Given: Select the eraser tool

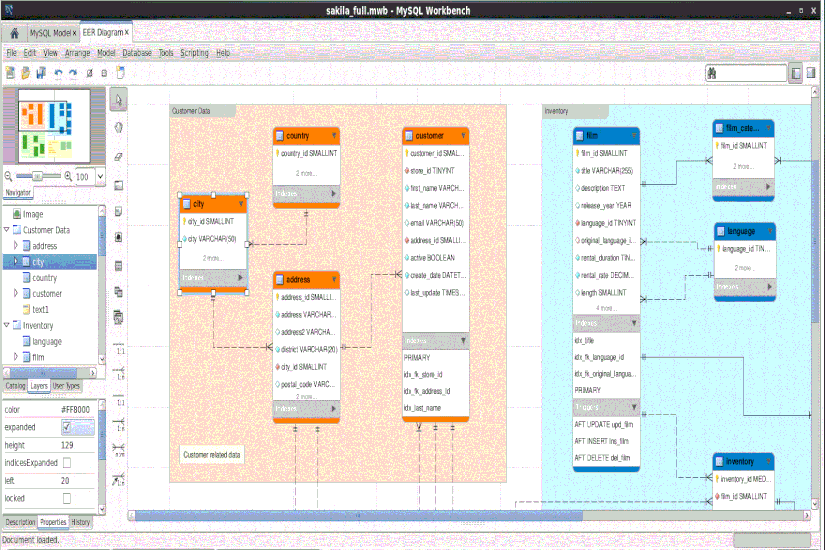Looking at the screenshot, I should pos(118,156).
